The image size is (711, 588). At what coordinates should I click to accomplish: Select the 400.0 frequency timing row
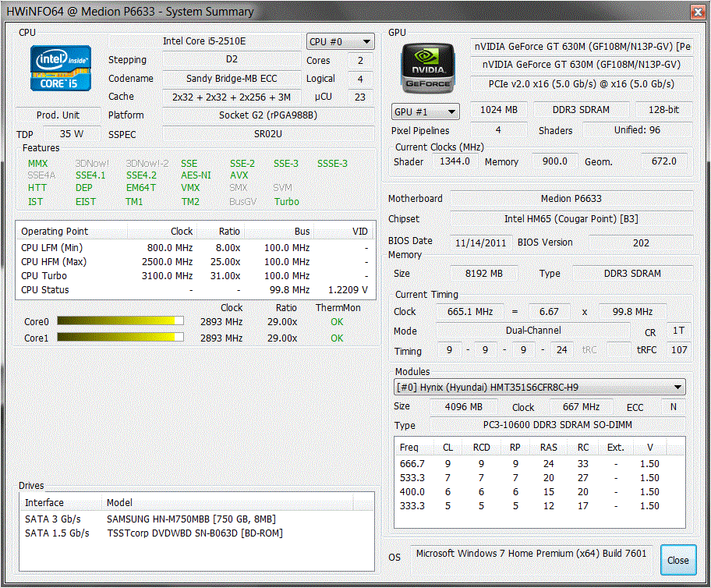tap(539, 492)
